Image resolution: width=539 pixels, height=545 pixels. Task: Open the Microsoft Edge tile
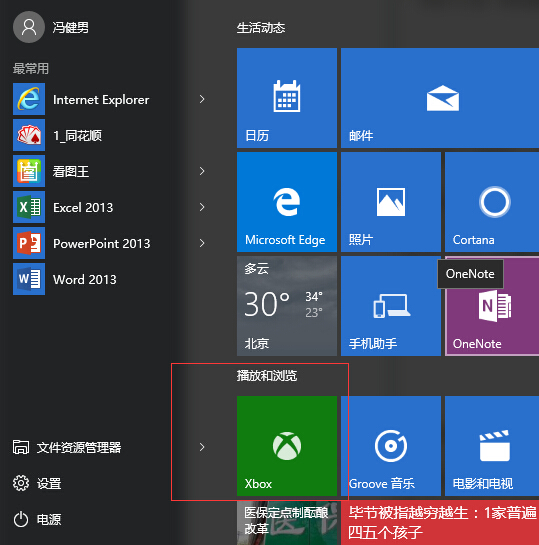click(287, 202)
